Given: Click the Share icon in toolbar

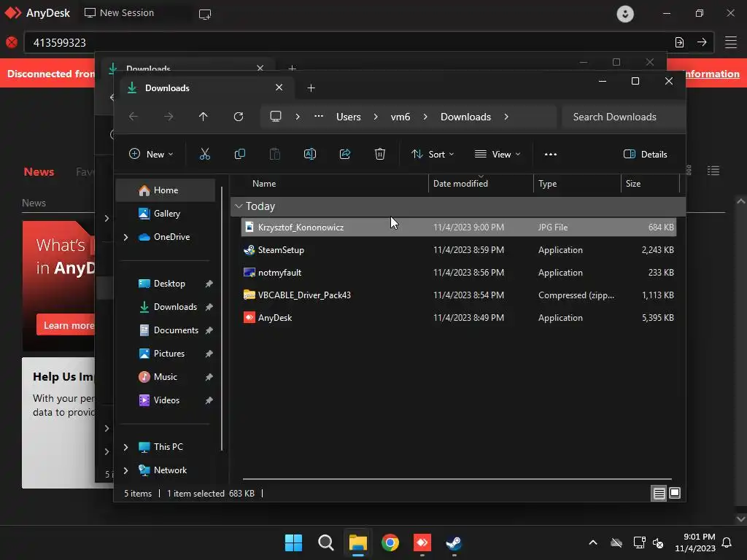Looking at the screenshot, I should 345,155.
